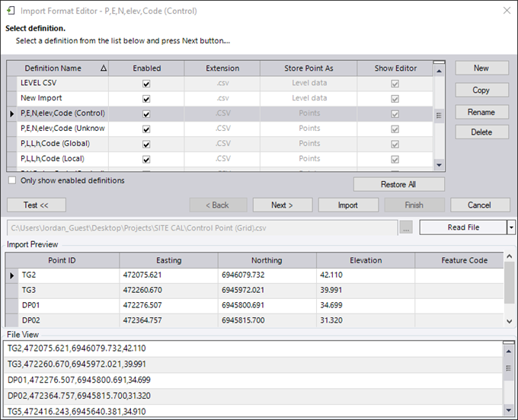Toggle Enabled checkbox for P,L,L,h,Code (Local)
Viewport: 518px width, 420px height.
[146, 159]
